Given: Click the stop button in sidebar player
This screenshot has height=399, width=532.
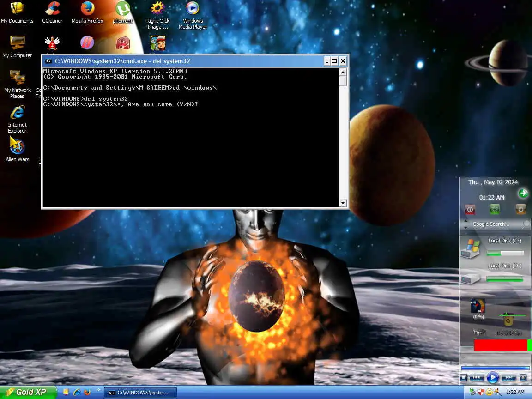Looking at the screenshot, I should pyautogui.click(x=464, y=377).
